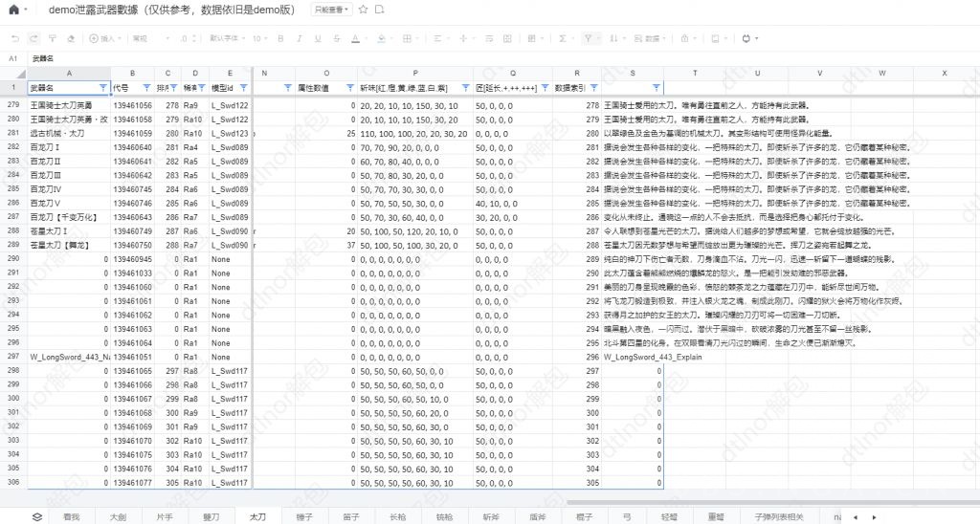980x524 pixels.
Task: Open the sort tool in toolbar
Action: [613, 38]
